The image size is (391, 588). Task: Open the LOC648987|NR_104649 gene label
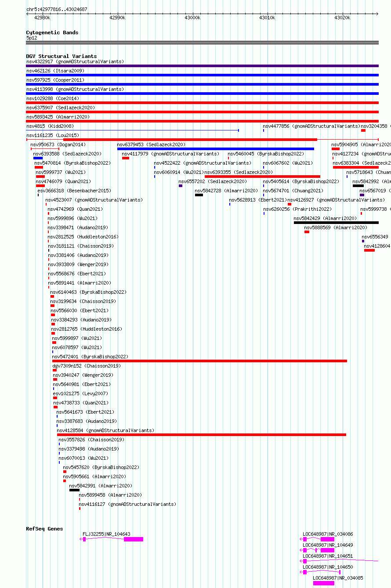(x=328, y=545)
